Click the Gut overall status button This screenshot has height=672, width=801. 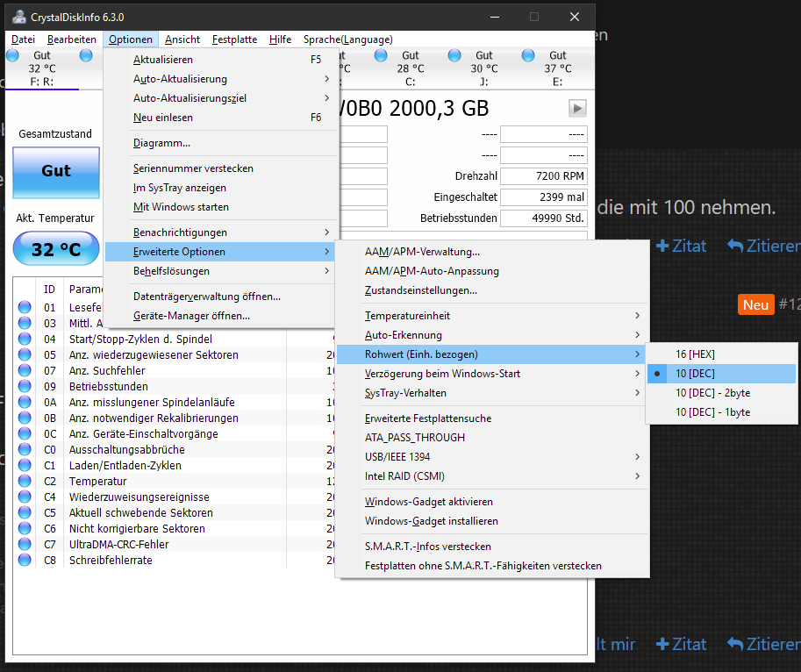pos(56,173)
